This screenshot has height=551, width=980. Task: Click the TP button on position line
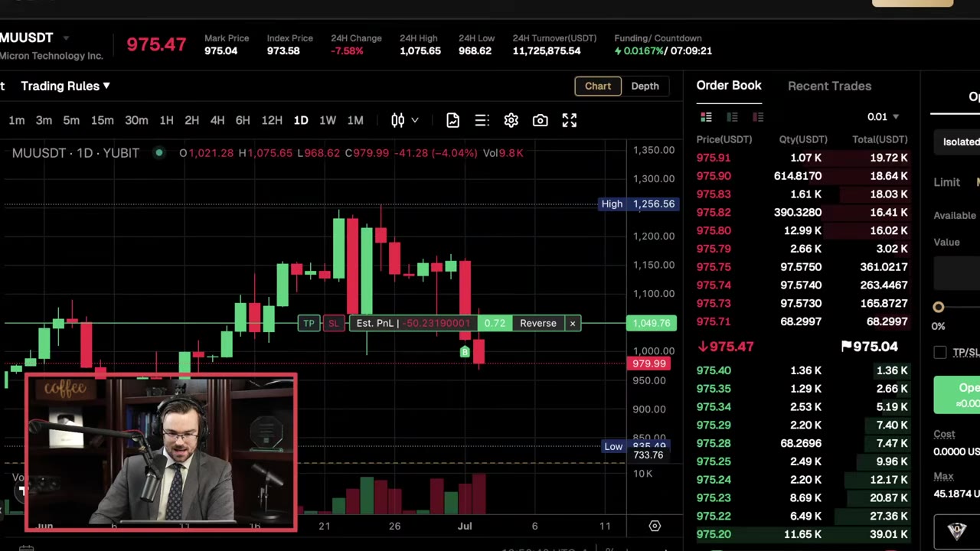309,323
